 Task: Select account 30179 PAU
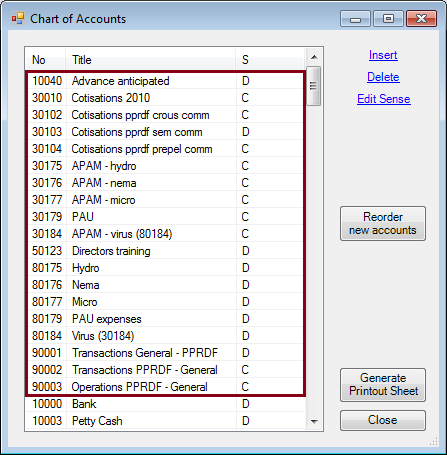166,217
